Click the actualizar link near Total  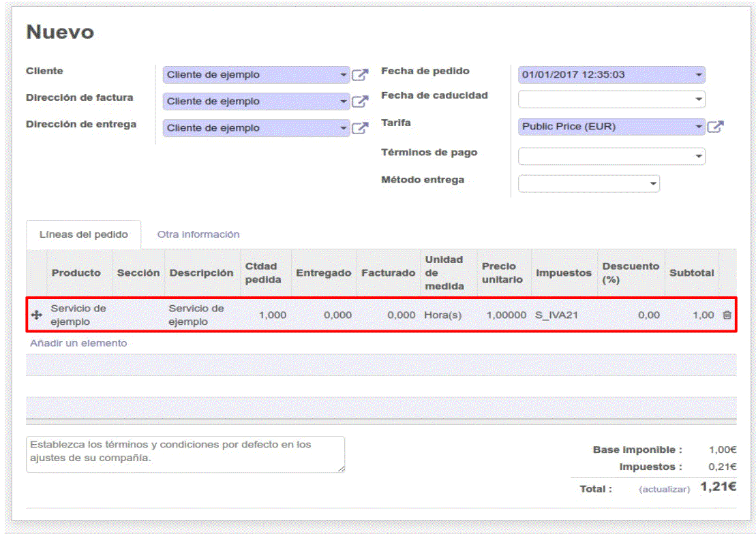664,489
